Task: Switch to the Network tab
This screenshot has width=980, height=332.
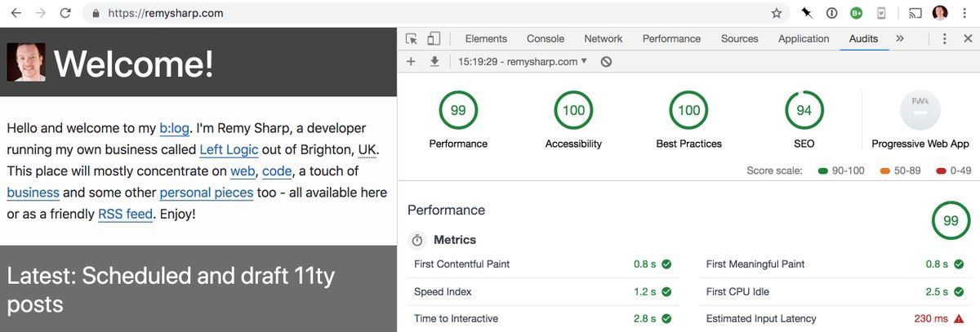Action: click(603, 38)
